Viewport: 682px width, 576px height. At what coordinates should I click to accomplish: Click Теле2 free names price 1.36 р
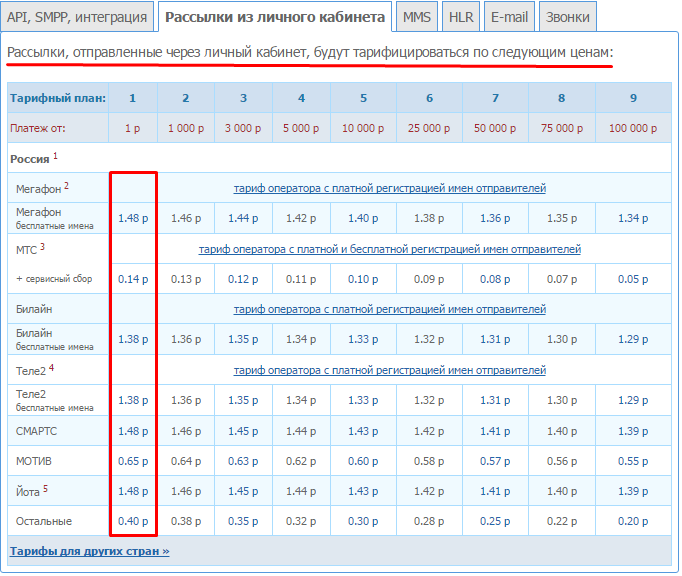(186, 400)
